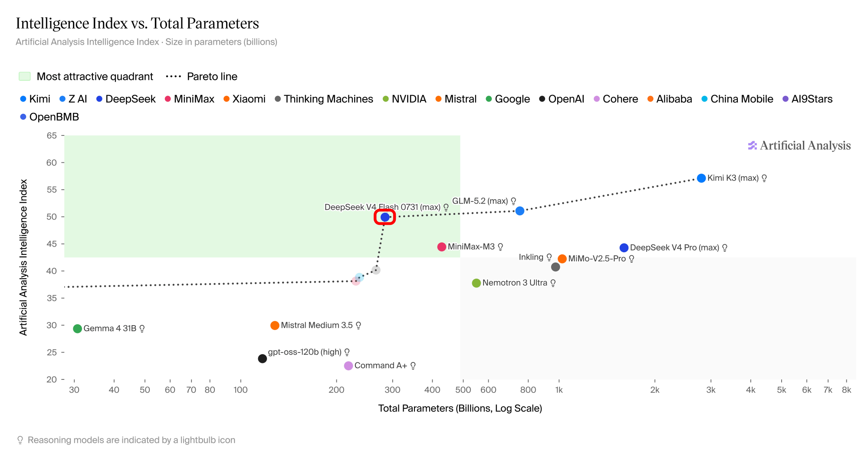Click the OpenBMB legend color dot
This screenshot has width=868, height=458.
click(23, 117)
